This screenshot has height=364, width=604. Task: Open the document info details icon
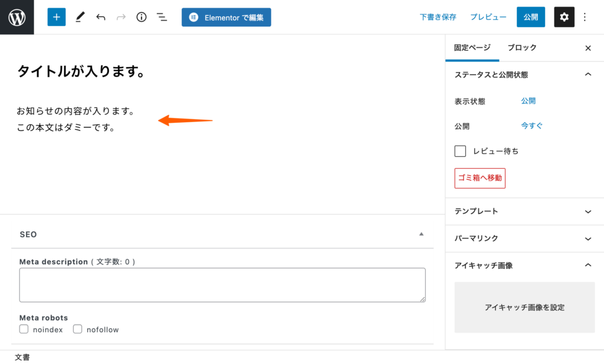point(141,17)
